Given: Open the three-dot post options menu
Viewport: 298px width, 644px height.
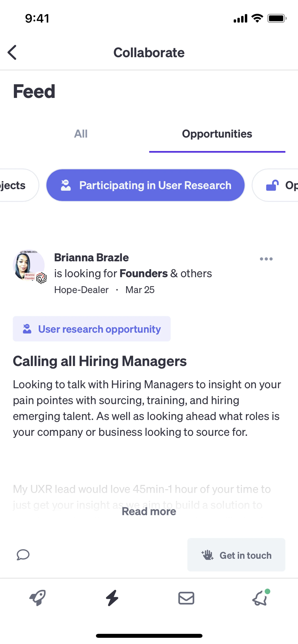Looking at the screenshot, I should [266, 259].
